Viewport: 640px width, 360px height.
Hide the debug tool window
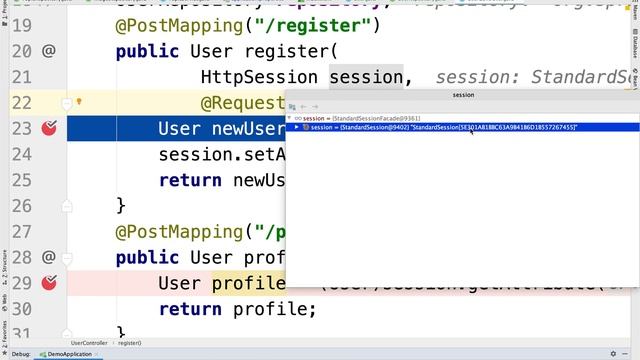625,354
